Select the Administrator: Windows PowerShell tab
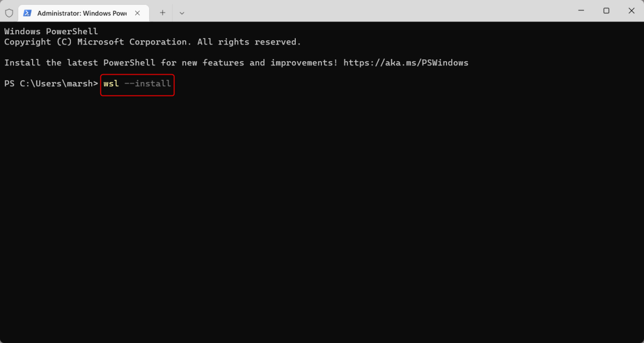 [80, 12]
